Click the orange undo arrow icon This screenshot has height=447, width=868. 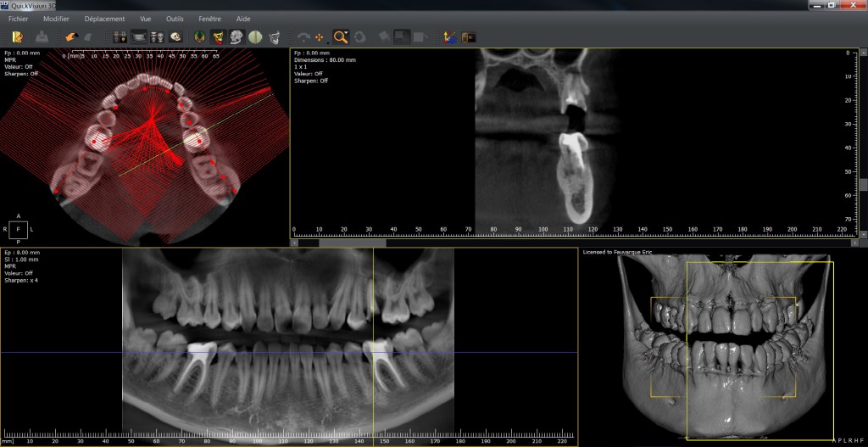tap(72, 36)
